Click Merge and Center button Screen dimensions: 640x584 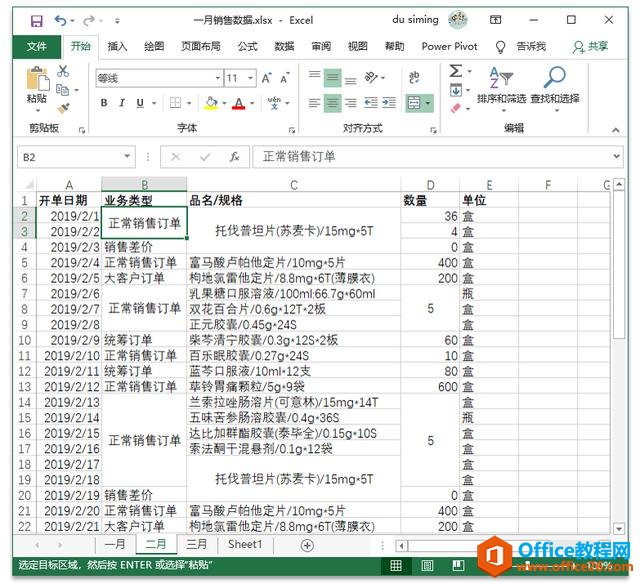(x=414, y=103)
